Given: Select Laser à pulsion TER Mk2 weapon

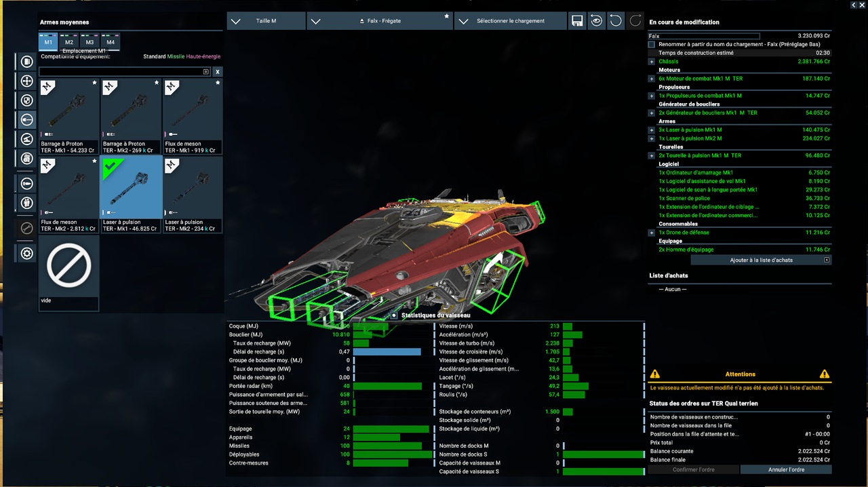Looking at the screenshot, I should click(193, 195).
